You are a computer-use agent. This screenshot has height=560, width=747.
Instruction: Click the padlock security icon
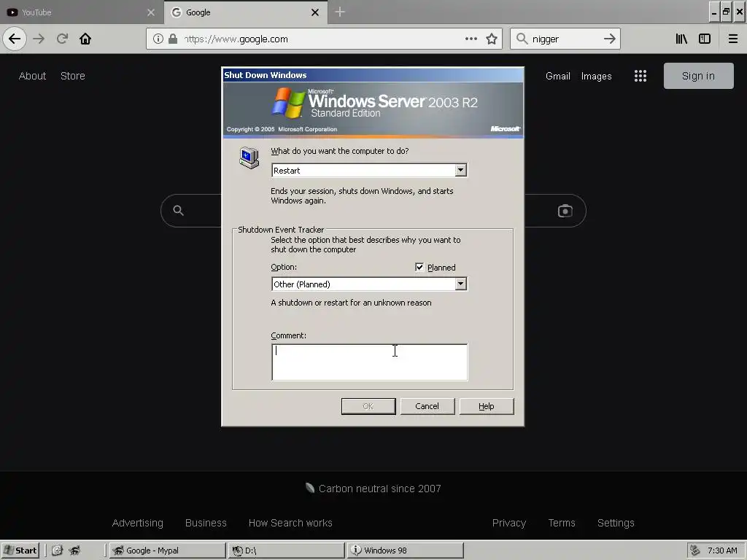pos(173,39)
